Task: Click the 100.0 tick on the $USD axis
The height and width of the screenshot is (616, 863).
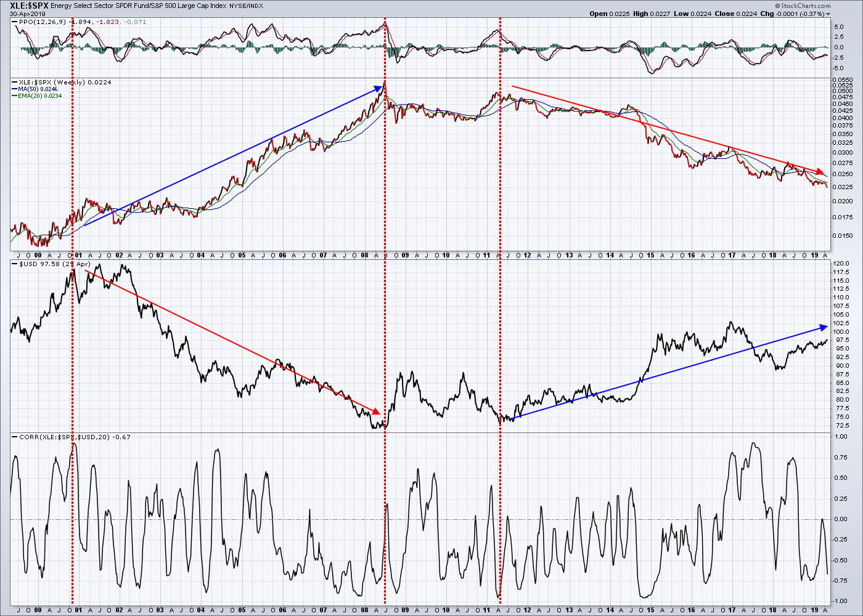Action: 842,332
